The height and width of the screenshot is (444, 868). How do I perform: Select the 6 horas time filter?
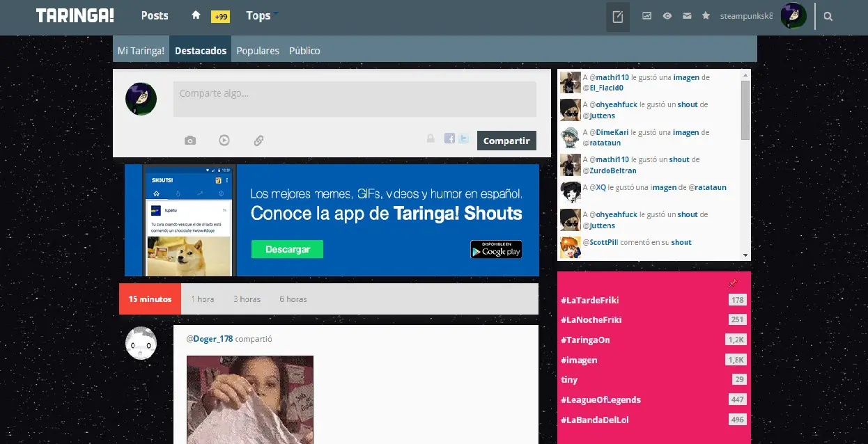tap(293, 299)
